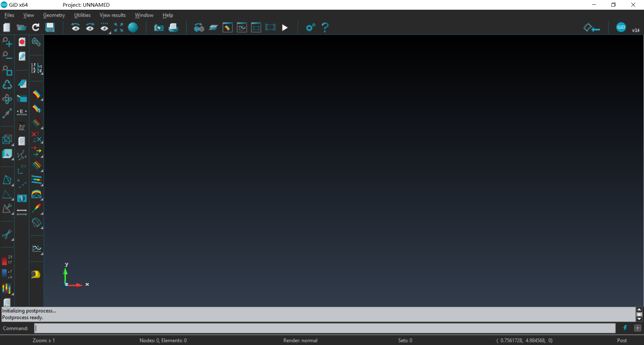
Task: Expand the rainbow spike result icon
Action: point(37,209)
